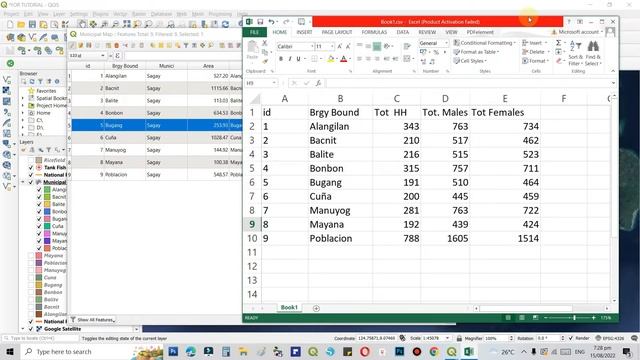The width and height of the screenshot is (640, 360).
Task: Click delete selected features trash icon
Action: click(116, 45)
